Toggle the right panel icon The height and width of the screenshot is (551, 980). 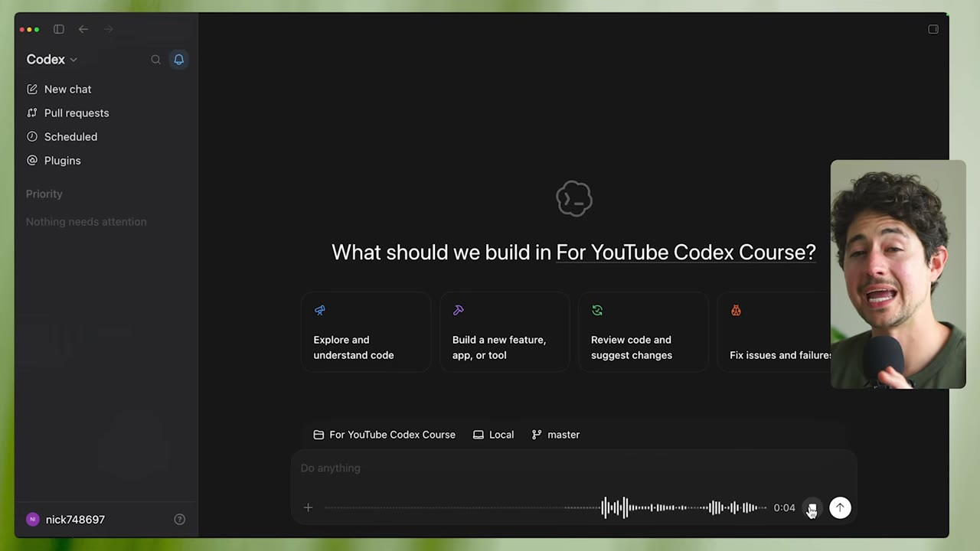[x=933, y=29]
